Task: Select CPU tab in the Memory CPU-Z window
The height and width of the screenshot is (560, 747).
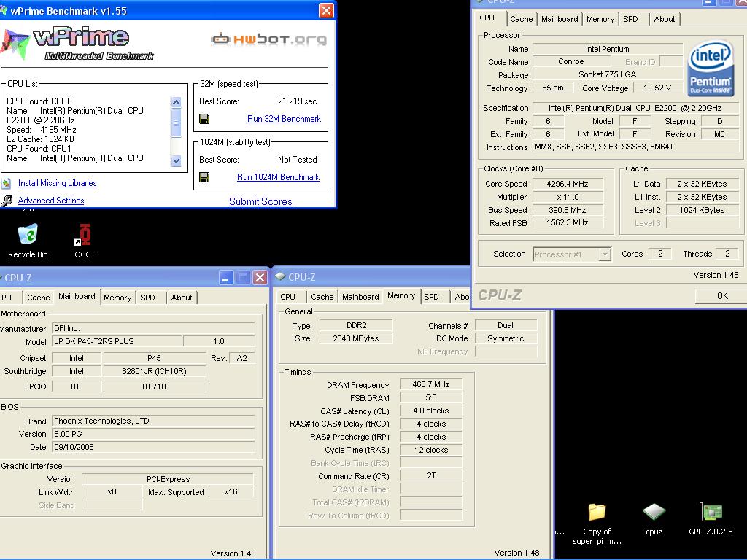Action: pyautogui.click(x=287, y=297)
